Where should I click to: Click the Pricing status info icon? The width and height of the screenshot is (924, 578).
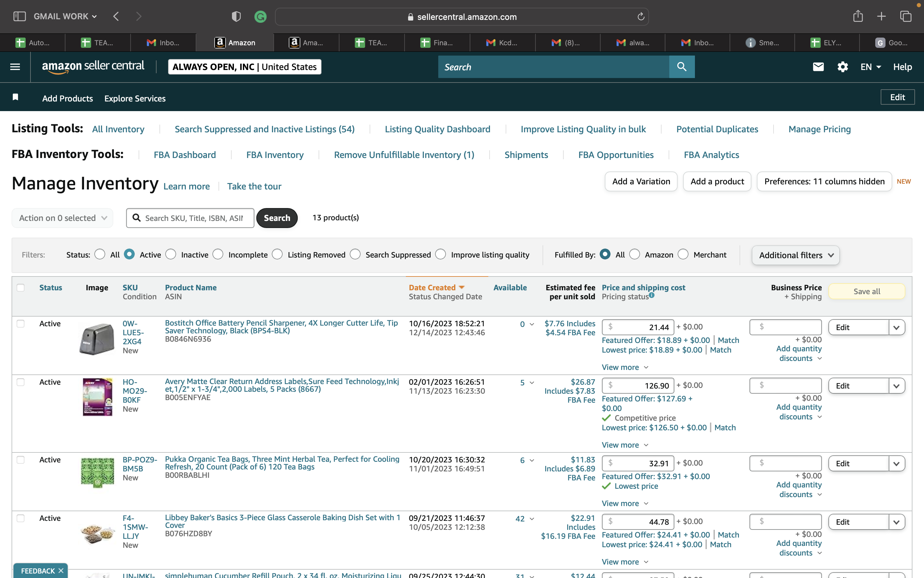[652, 295]
